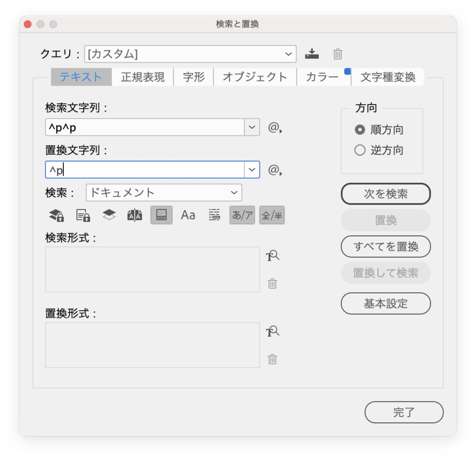
Task: Select 順方向 radio button
Action: coord(360,130)
